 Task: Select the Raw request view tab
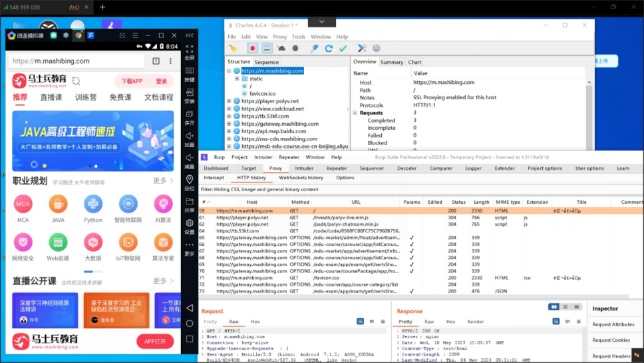(234, 322)
